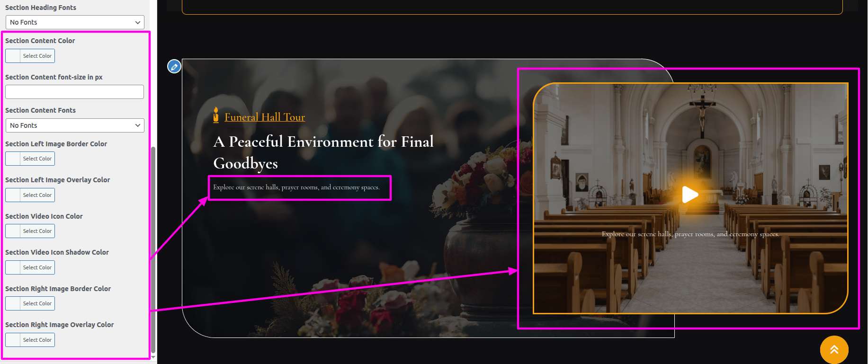This screenshot has height=364, width=868.
Task: Open the Section Content Fonts dropdown
Action: coord(75,125)
